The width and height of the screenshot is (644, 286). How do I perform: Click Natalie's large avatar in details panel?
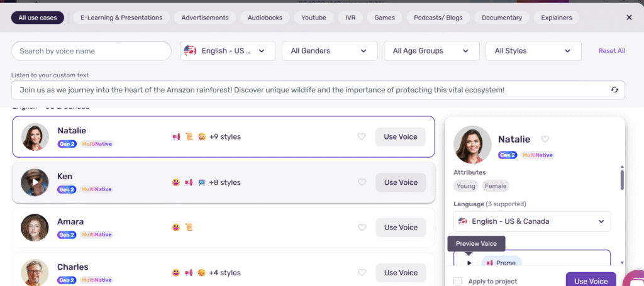tap(472, 145)
